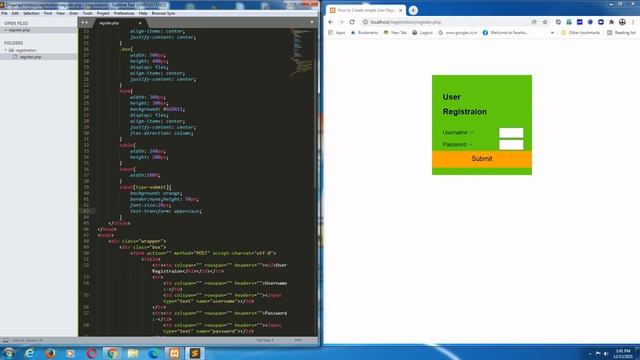The image size is (640, 360).
Task: Click the dark blue Chrome extension icon
Action: [x=600, y=22]
